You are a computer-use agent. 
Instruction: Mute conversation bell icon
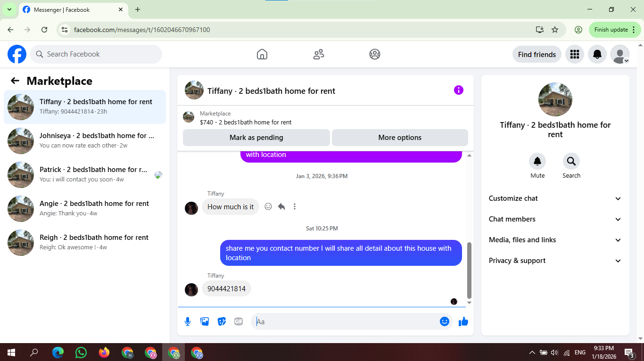point(537,161)
